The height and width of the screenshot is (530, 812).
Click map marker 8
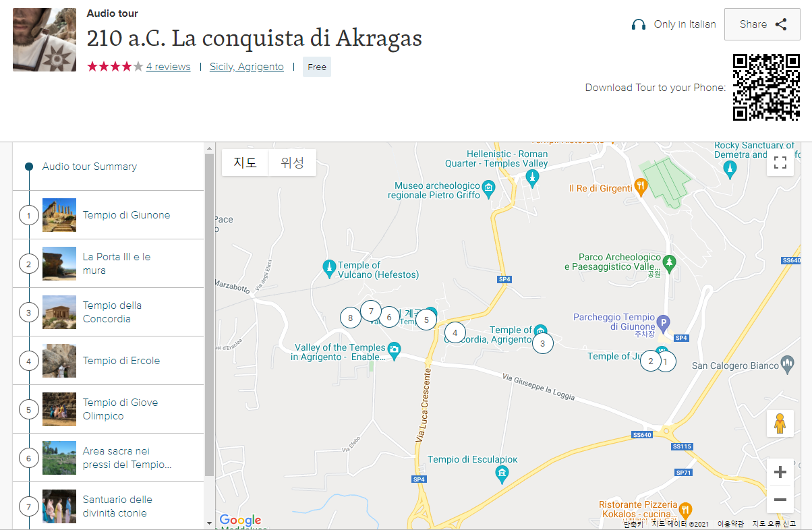click(350, 317)
